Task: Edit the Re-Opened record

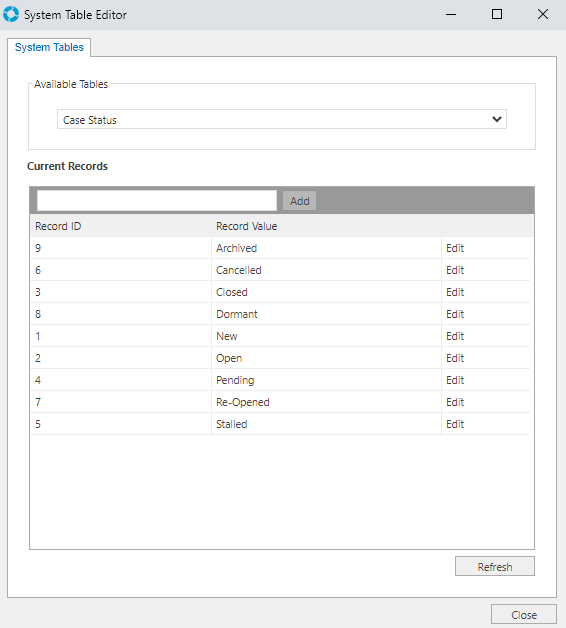Action: pyautogui.click(x=455, y=403)
